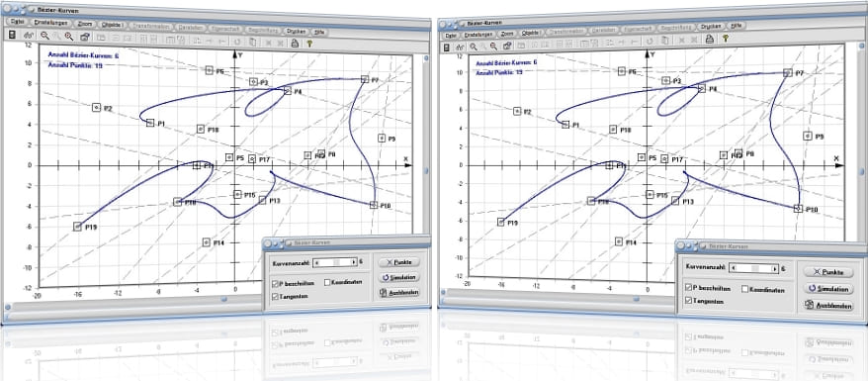Select control point P19 in the left graph
868x381 pixels.
point(77,226)
